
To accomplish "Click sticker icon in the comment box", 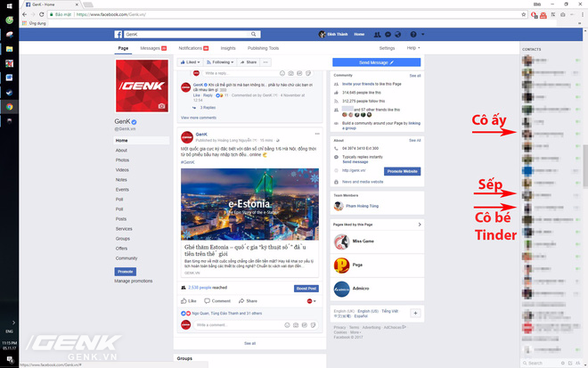I will pos(313,325).
